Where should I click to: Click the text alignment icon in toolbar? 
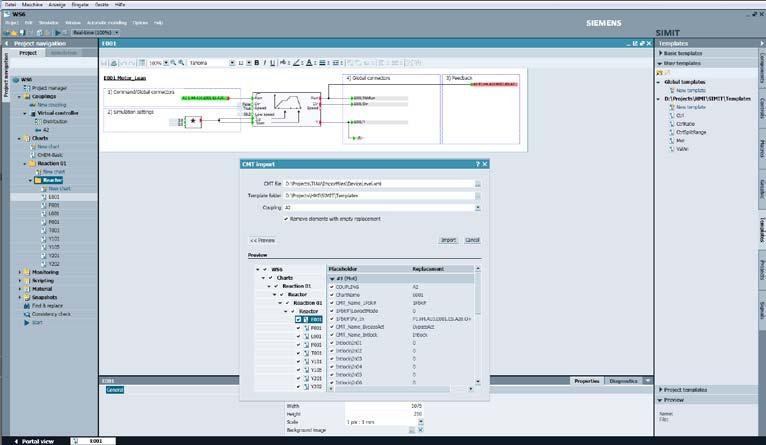(322, 63)
